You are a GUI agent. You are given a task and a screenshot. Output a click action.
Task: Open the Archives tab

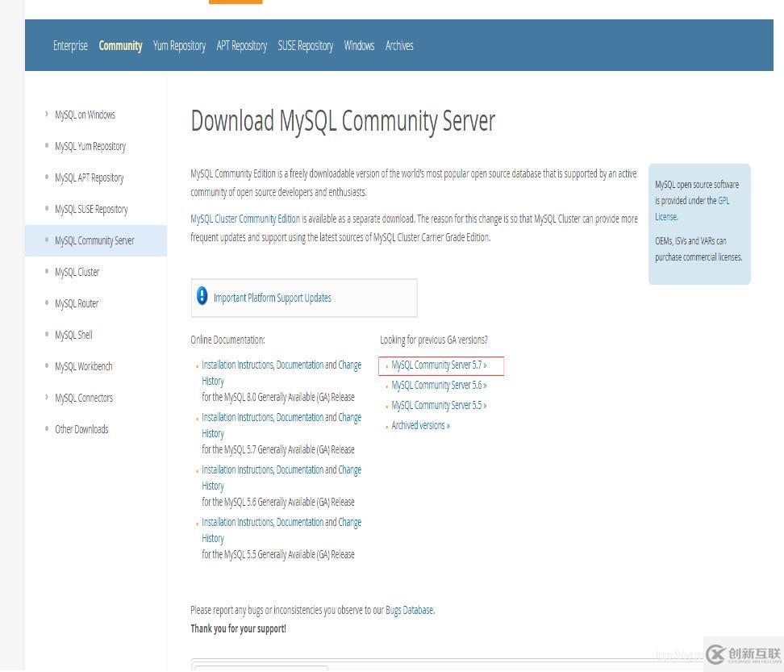(399, 46)
